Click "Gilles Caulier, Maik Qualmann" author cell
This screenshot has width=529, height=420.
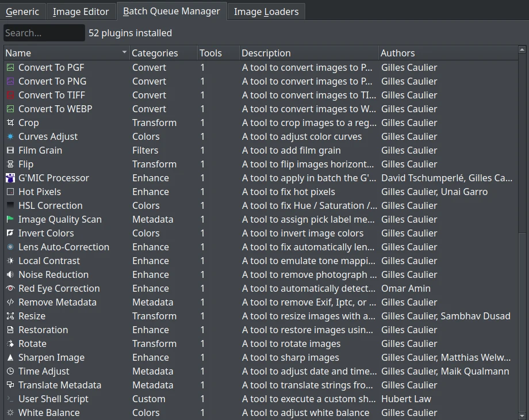click(445, 371)
